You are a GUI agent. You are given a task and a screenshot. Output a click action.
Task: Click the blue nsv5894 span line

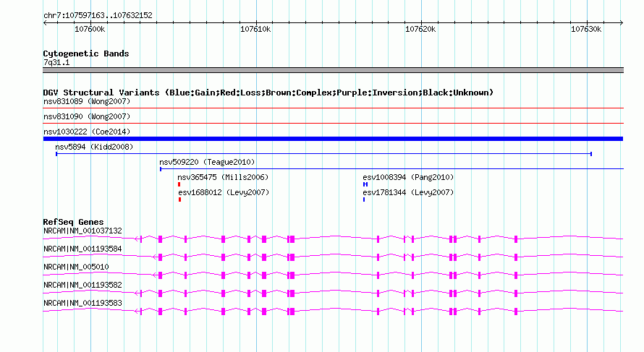323,154
